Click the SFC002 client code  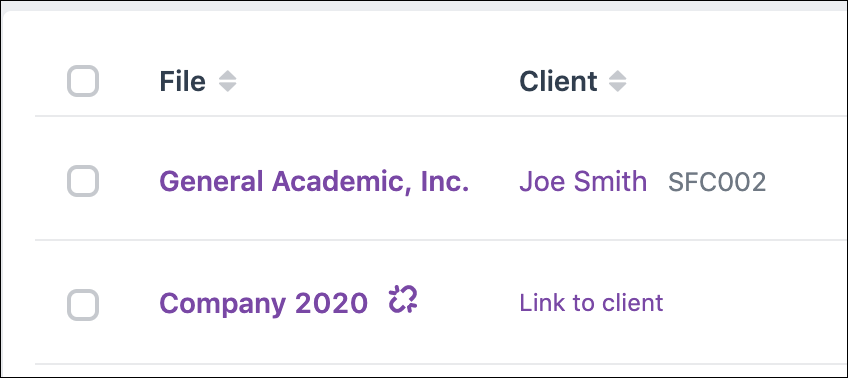point(717,182)
